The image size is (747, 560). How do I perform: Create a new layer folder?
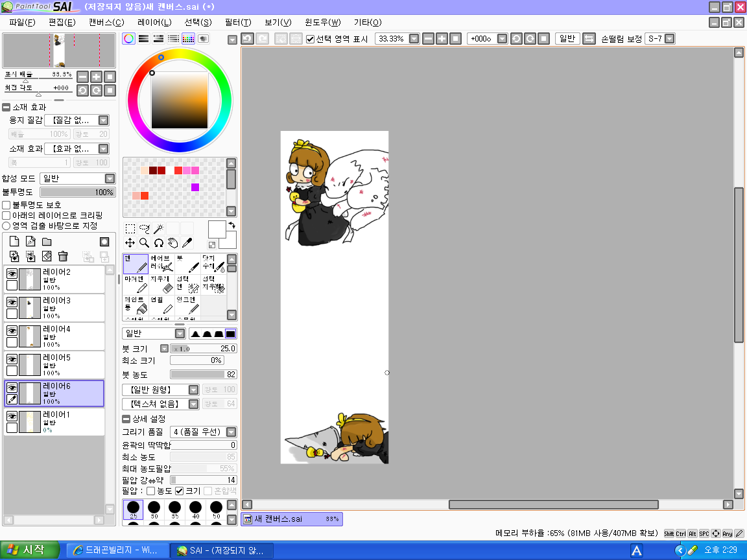47,242
